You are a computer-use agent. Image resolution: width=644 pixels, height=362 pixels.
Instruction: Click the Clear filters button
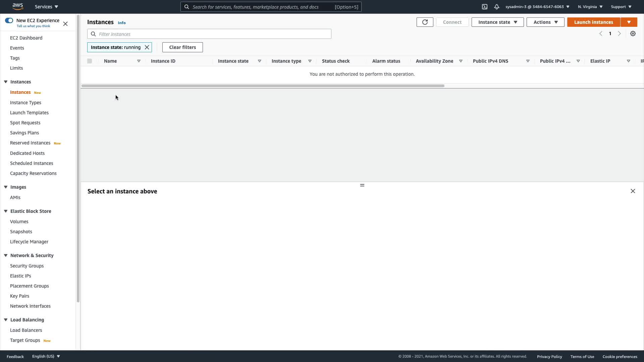pos(182,47)
